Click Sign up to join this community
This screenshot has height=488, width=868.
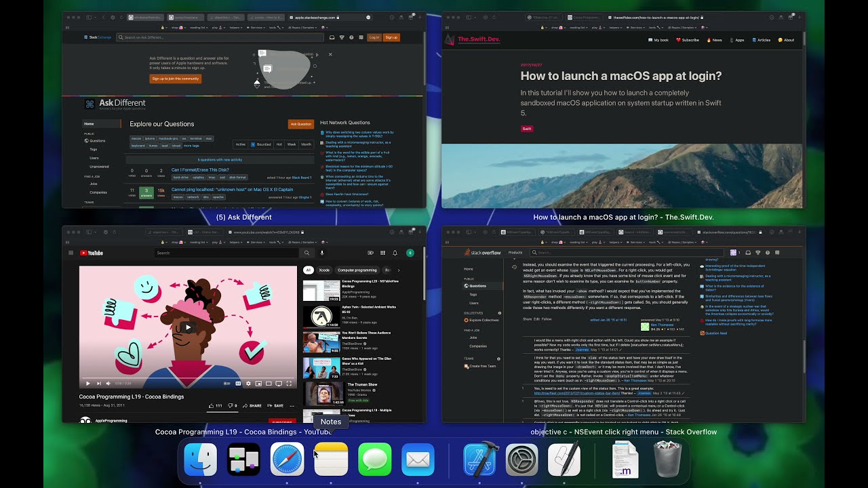tap(176, 79)
